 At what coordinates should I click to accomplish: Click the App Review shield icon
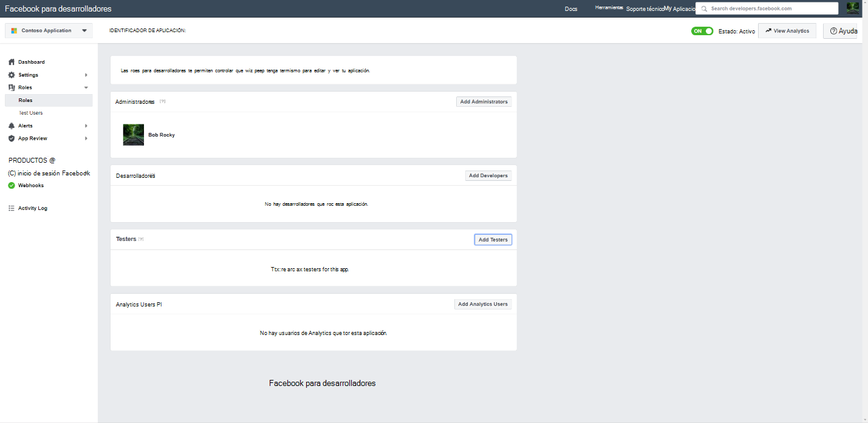click(x=12, y=138)
